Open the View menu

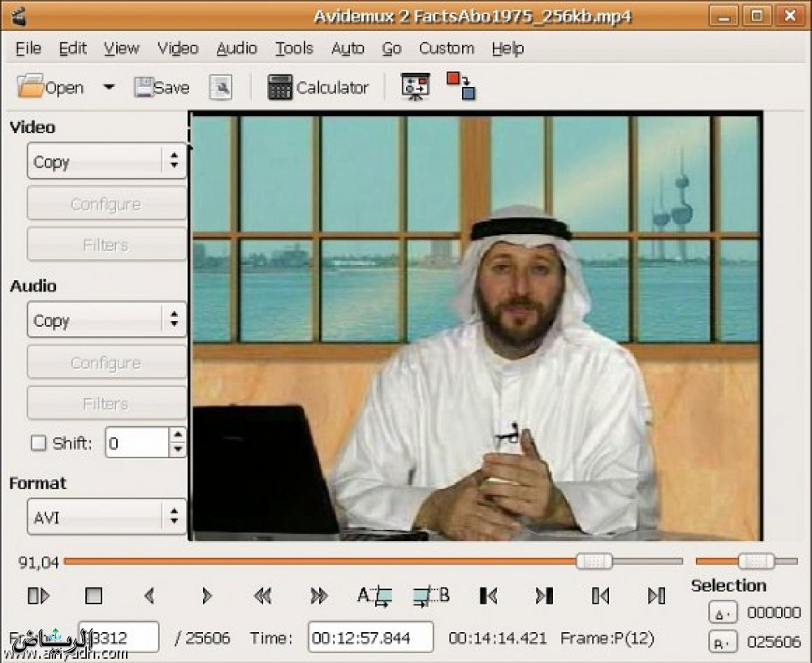pos(122,48)
